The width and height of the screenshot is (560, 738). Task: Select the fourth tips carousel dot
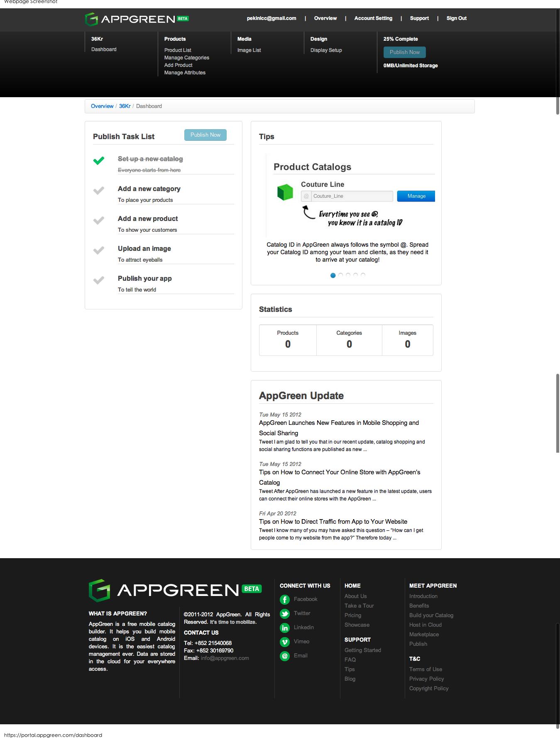[356, 275]
